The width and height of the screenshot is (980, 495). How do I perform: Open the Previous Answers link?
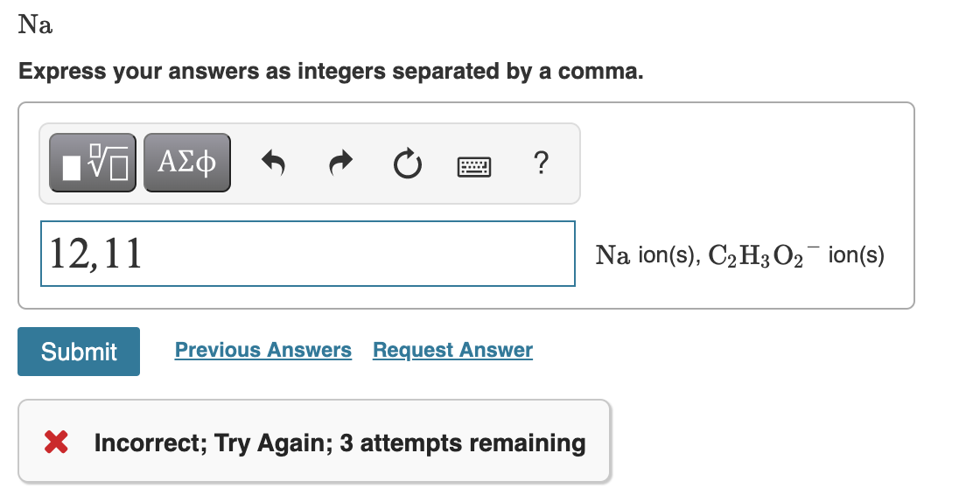point(263,350)
